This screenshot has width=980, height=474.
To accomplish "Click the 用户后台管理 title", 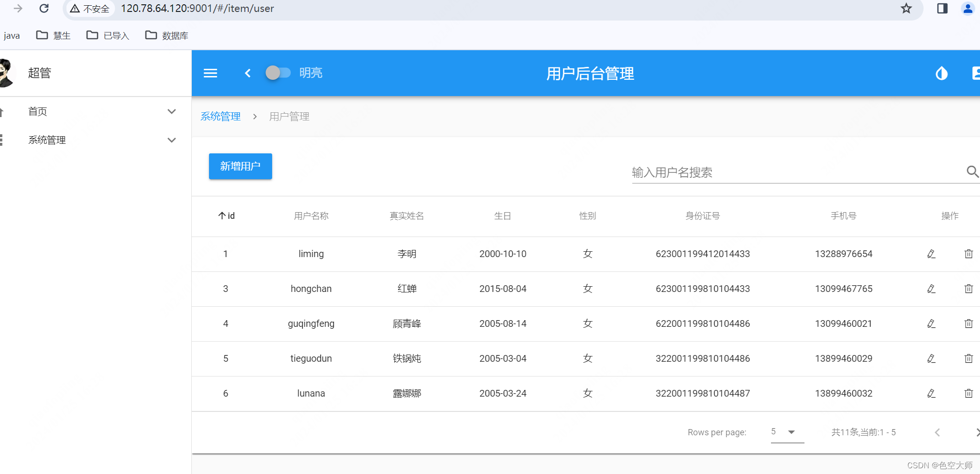I will click(590, 74).
